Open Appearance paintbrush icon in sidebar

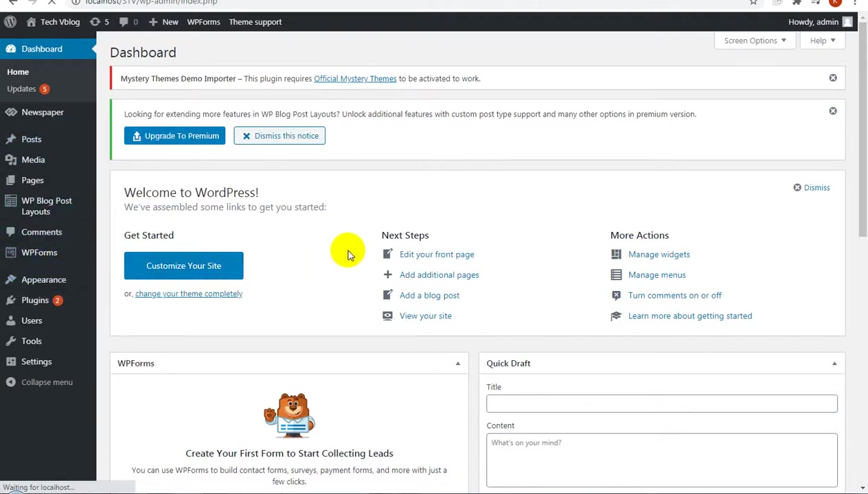click(10, 280)
